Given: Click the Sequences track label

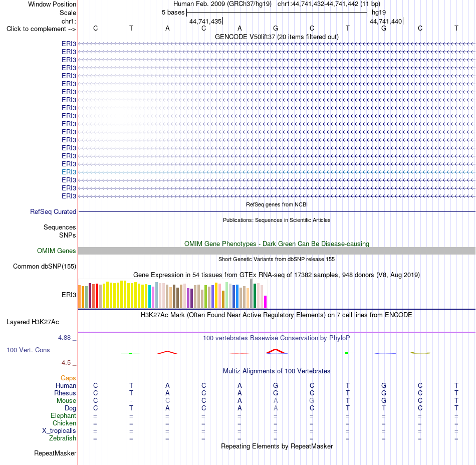Looking at the screenshot, I should coord(60,227).
